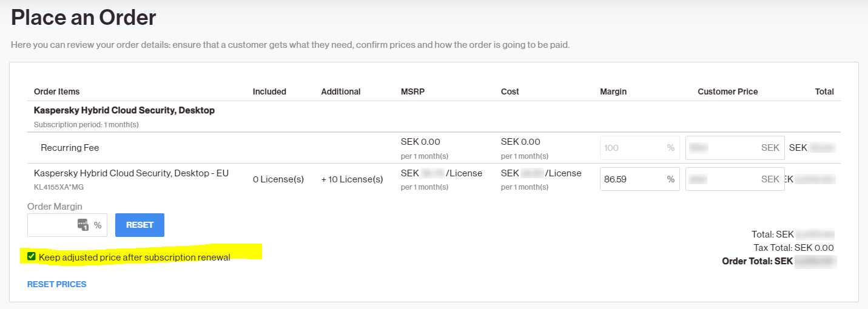This screenshot has width=868, height=309.
Task: Click the Order Margin percent input field
Action: 67,225
